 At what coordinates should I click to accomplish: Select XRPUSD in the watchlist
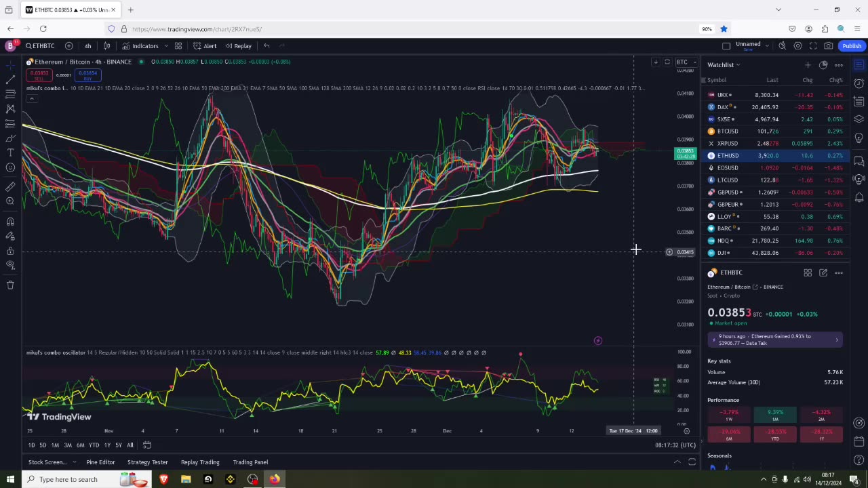[x=776, y=144]
